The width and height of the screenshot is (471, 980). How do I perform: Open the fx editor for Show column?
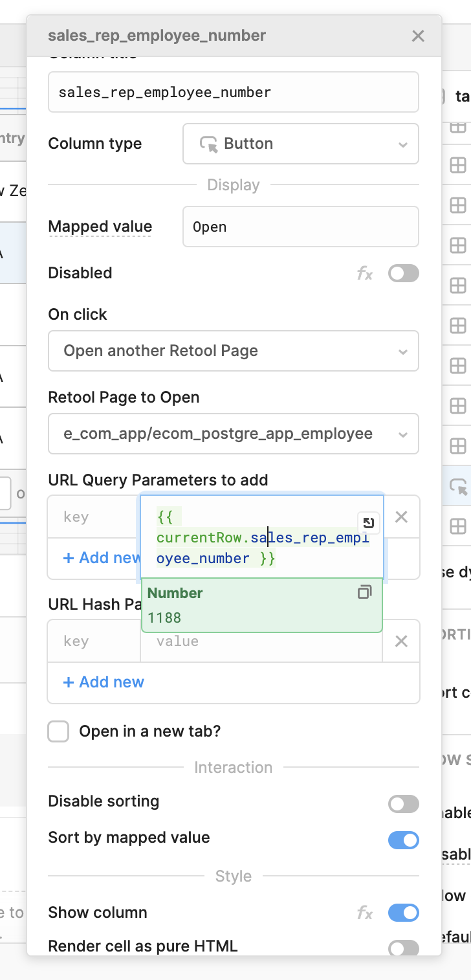point(365,913)
